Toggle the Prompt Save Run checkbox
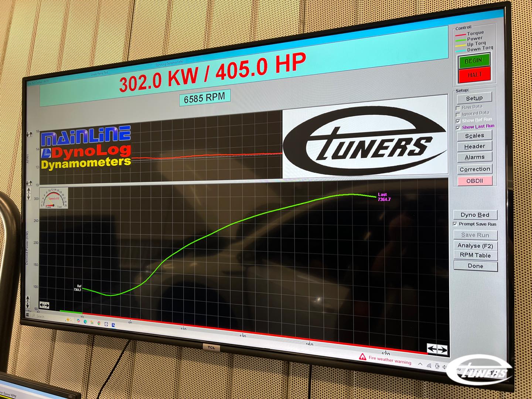The width and height of the screenshot is (532, 399). pyautogui.click(x=455, y=224)
